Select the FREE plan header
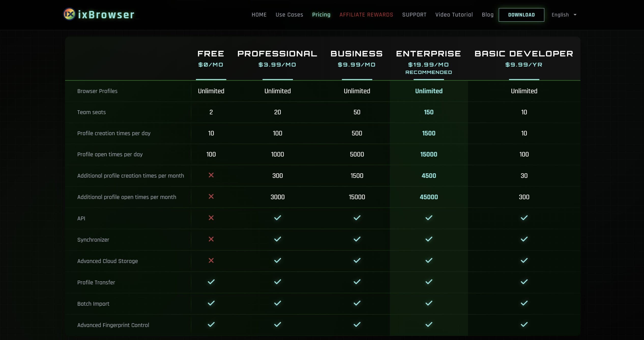644x340 pixels. [211, 54]
